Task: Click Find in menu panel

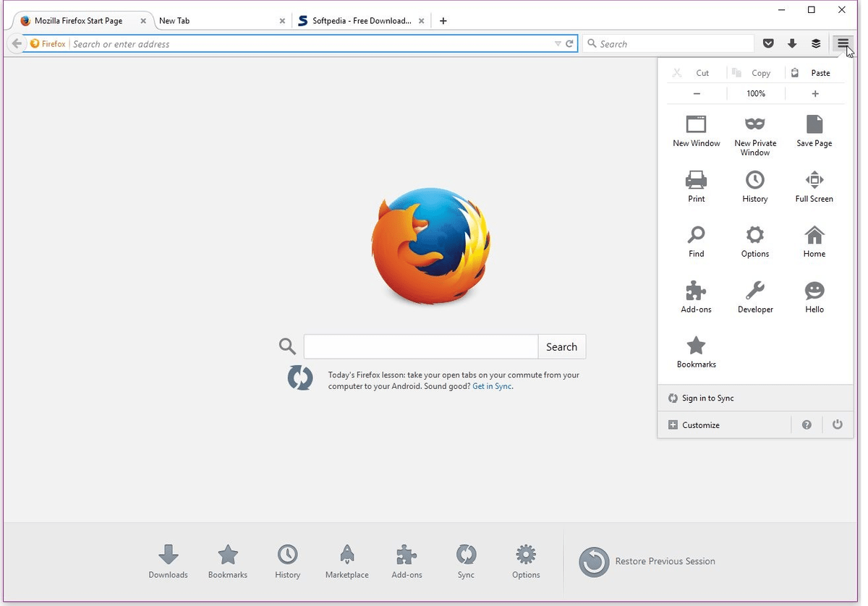Action: tap(697, 242)
